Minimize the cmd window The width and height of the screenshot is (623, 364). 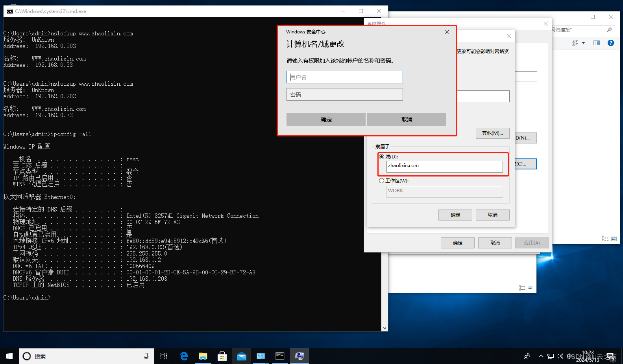(343, 11)
